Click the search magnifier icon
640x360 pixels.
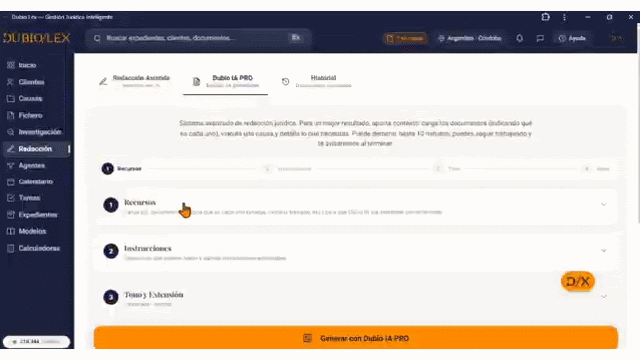pos(97,38)
